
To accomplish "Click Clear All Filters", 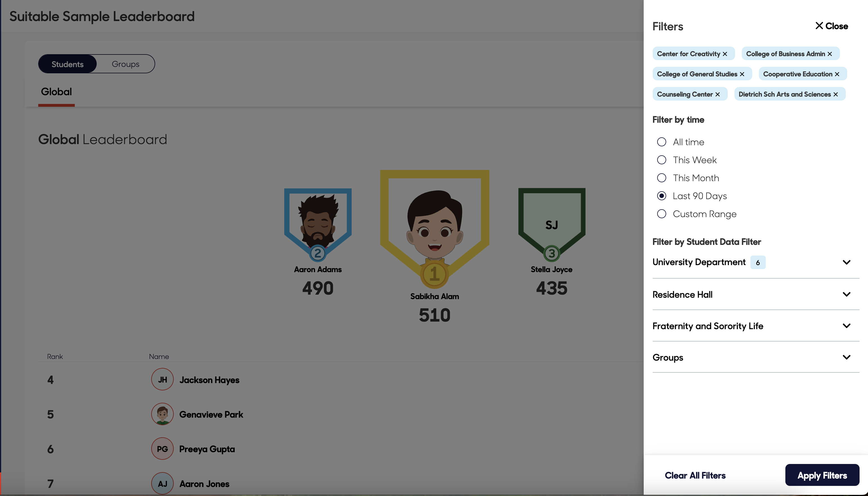I will tap(695, 475).
